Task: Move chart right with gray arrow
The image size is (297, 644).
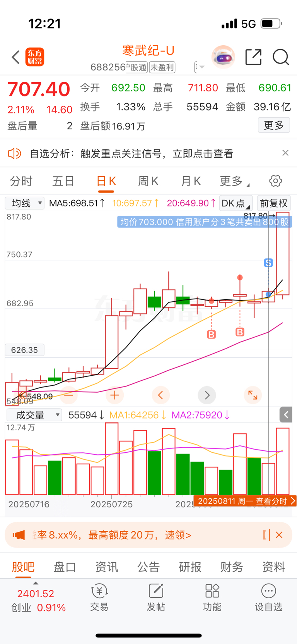Action: click(207, 395)
